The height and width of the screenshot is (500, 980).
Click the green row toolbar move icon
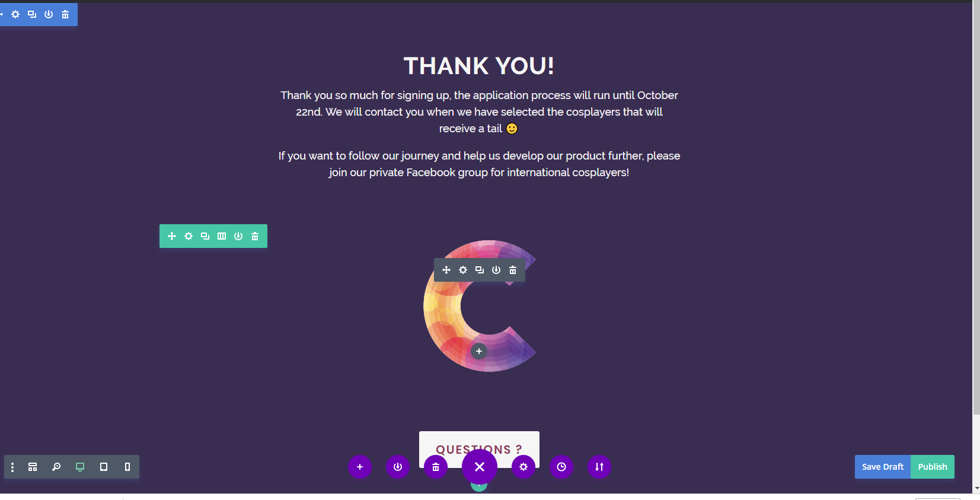point(172,236)
